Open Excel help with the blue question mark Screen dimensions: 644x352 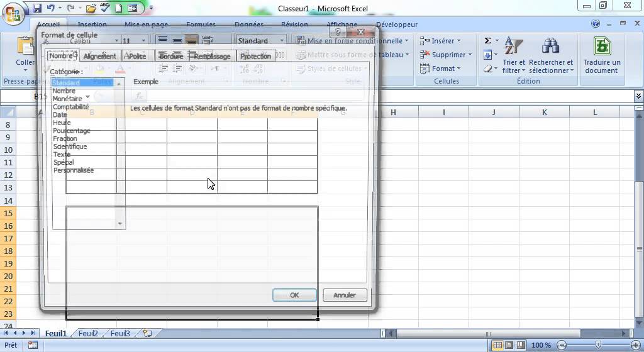[596, 24]
